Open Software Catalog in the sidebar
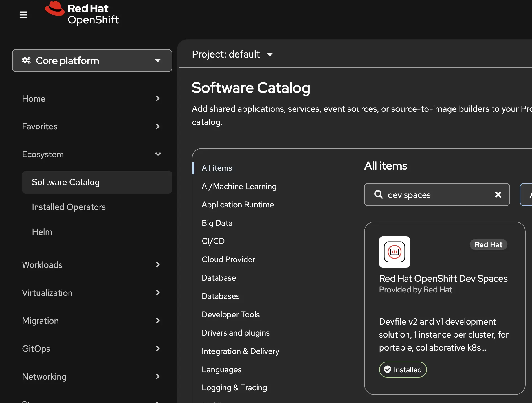This screenshot has width=532, height=403. pyautogui.click(x=97, y=182)
